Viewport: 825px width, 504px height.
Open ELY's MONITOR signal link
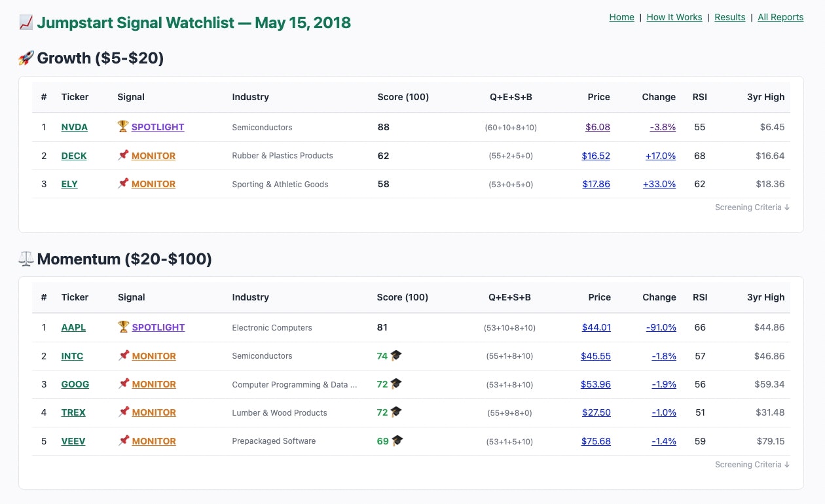[153, 184]
